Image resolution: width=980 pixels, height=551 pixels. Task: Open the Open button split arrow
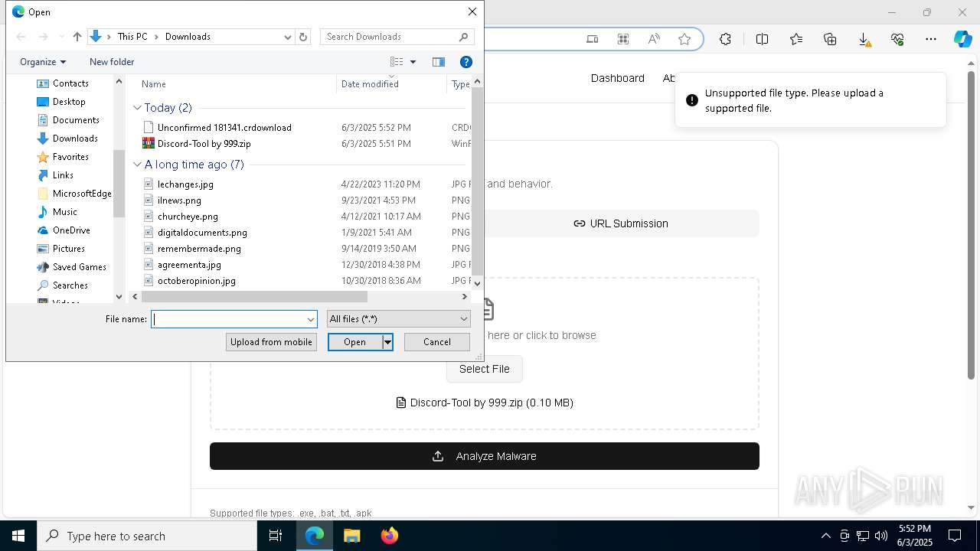pos(387,342)
